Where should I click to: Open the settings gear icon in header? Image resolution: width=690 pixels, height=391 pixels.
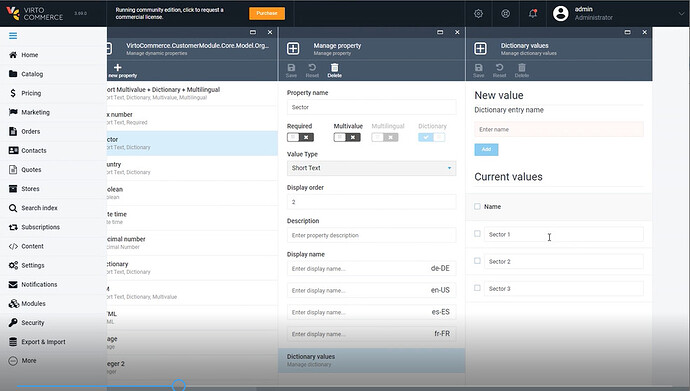point(478,14)
